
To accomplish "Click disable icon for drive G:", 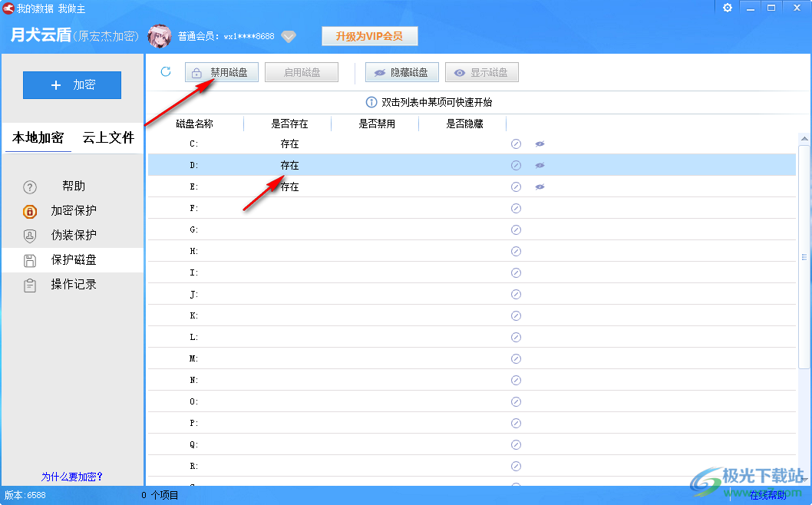I will click(x=516, y=230).
